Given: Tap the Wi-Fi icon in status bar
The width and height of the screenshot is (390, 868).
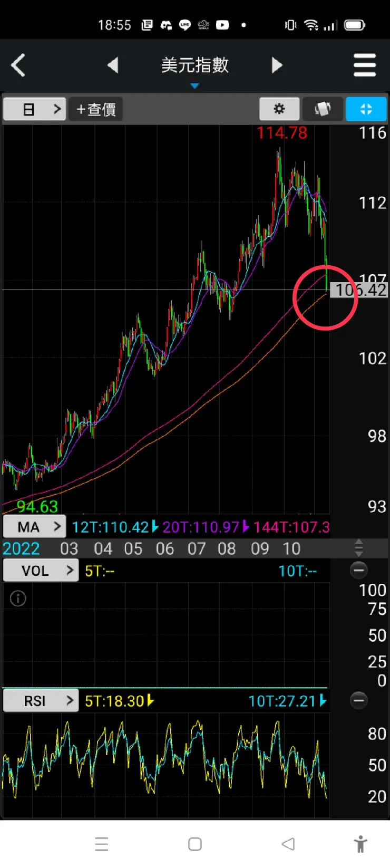Looking at the screenshot, I should (311, 25).
